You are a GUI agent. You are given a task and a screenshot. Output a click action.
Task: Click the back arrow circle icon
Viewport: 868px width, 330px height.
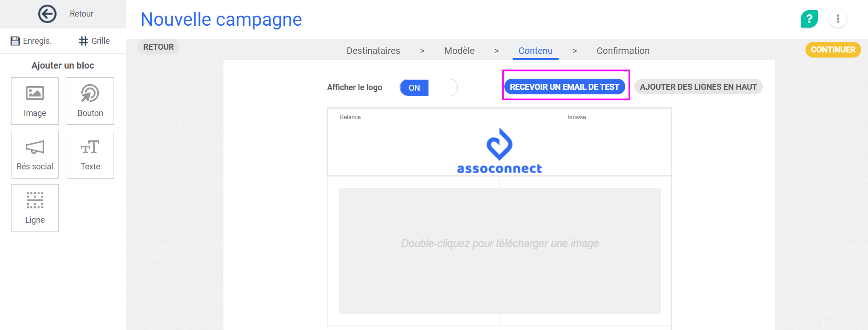(47, 14)
